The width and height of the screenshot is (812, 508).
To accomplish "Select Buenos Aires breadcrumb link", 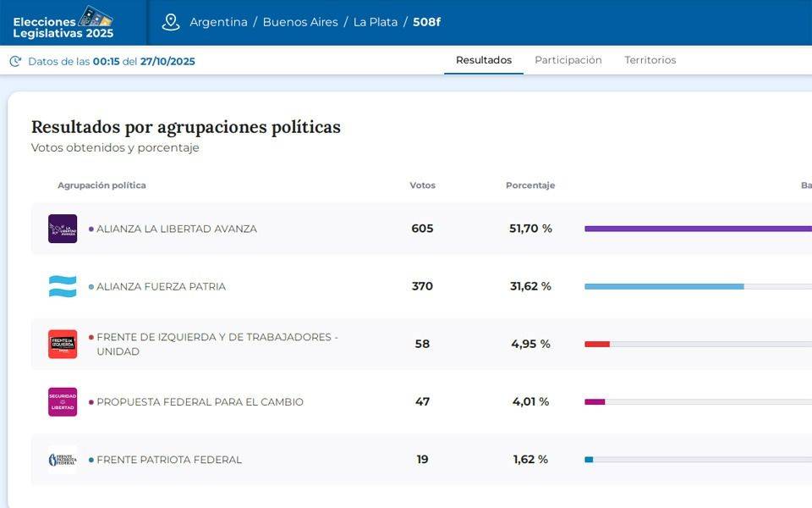I will (x=300, y=22).
